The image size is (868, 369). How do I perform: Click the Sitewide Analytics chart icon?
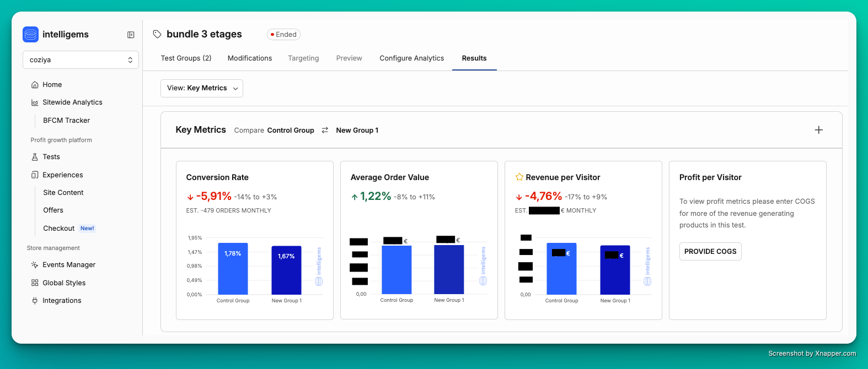[x=35, y=102]
